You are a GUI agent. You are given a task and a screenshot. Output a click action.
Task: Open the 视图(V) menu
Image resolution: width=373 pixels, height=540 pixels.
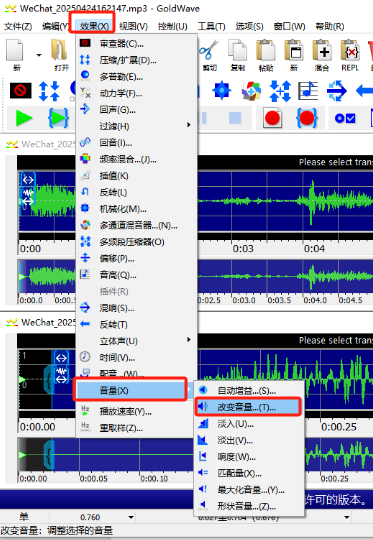point(133,26)
